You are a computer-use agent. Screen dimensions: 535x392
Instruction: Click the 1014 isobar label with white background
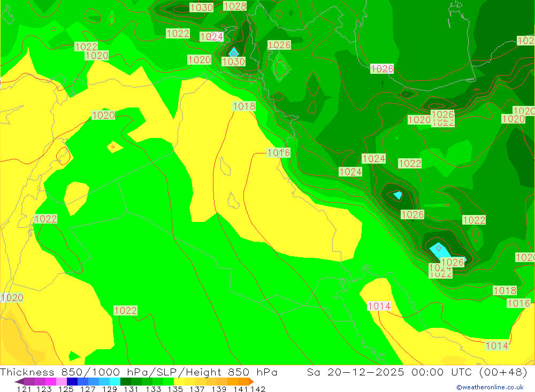coord(379,306)
